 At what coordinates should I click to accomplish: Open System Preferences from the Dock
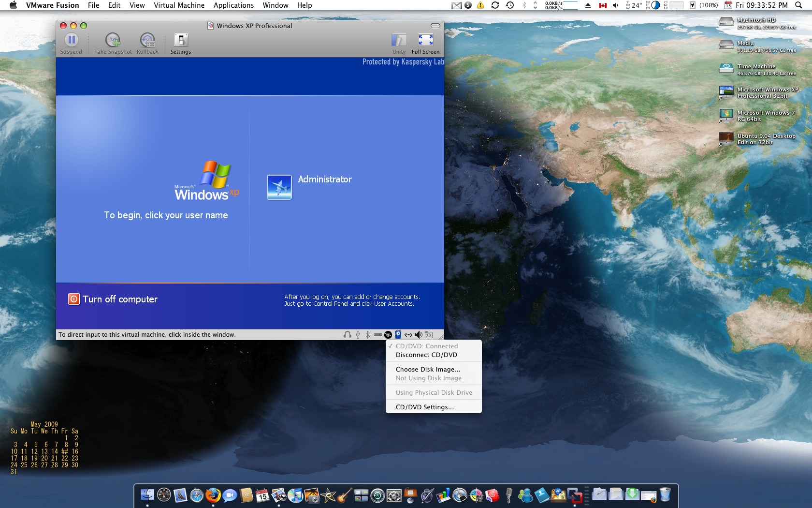coord(394,495)
